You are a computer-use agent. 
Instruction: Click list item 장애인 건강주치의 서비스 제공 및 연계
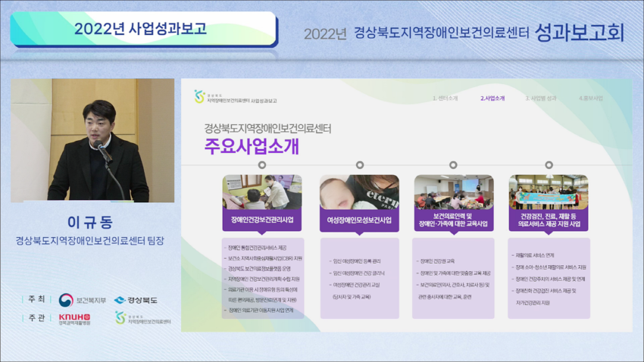pyautogui.click(x=550, y=279)
